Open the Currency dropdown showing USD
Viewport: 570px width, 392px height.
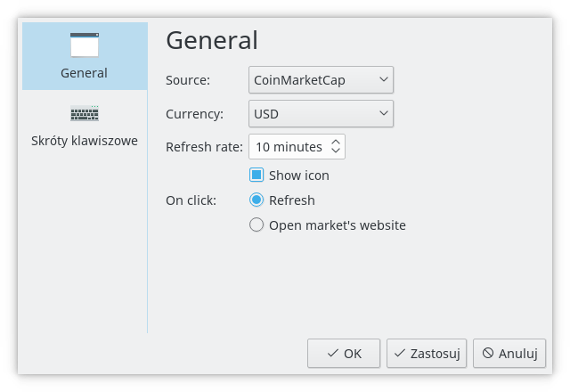pyautogui.click(x=321, y=114)
